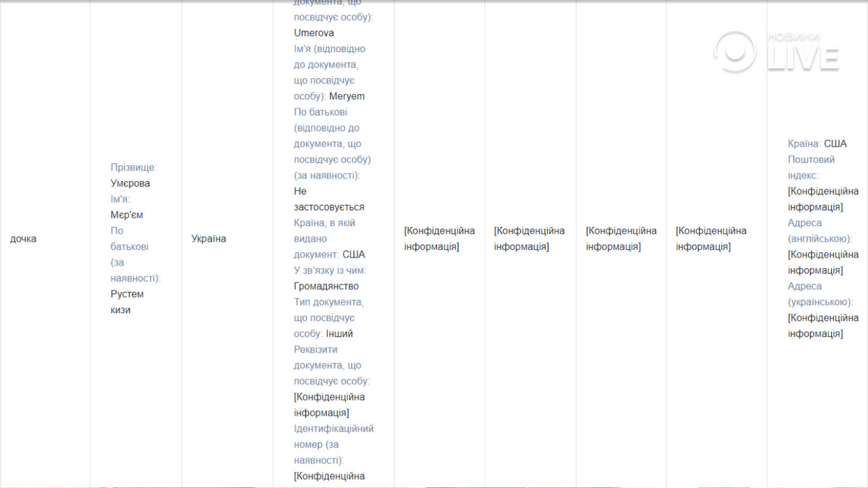
Task: Click the 'Україна' citizenship cell
Action: (208, 239)
